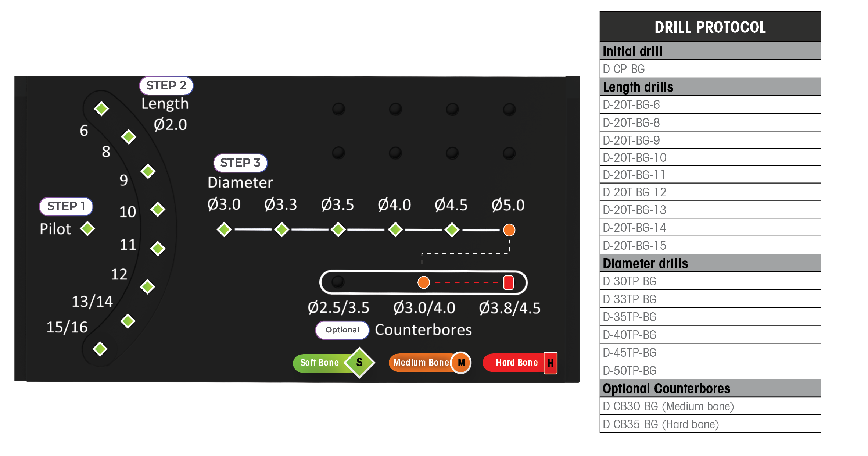Select the D-33TP-BG row
This screenshot has height=456, width=868.
710,299
